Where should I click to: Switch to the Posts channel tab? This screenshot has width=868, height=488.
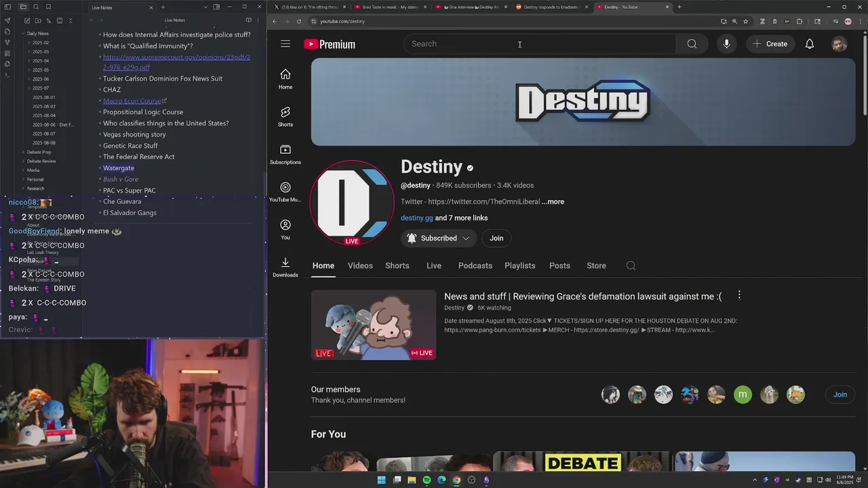[x=559, y=266]
